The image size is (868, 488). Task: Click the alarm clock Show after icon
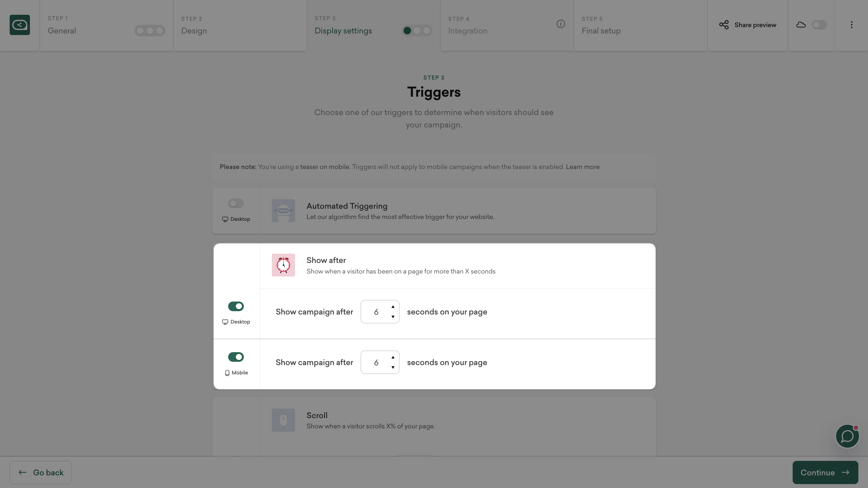pos(283,265)
